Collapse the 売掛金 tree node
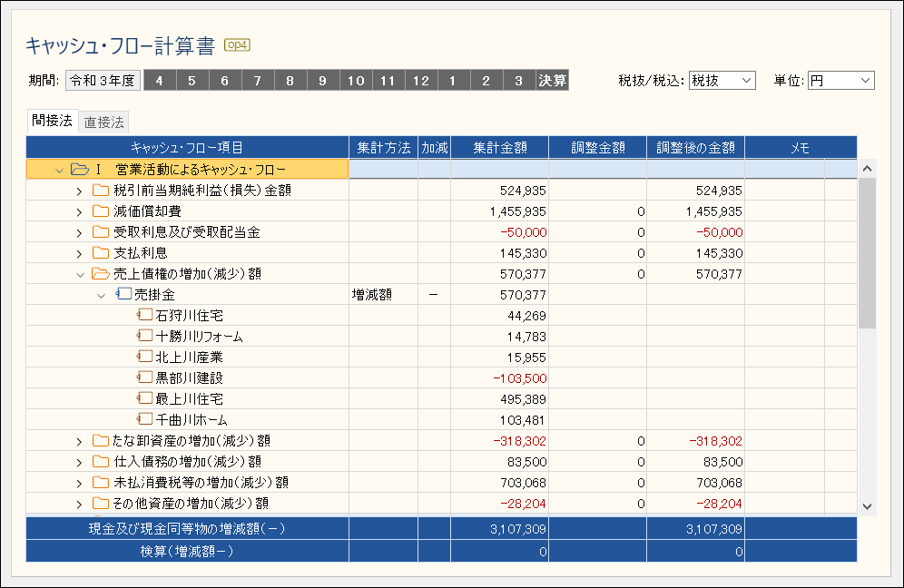Viewport: 904px width, 588px height. pos(102,295)
